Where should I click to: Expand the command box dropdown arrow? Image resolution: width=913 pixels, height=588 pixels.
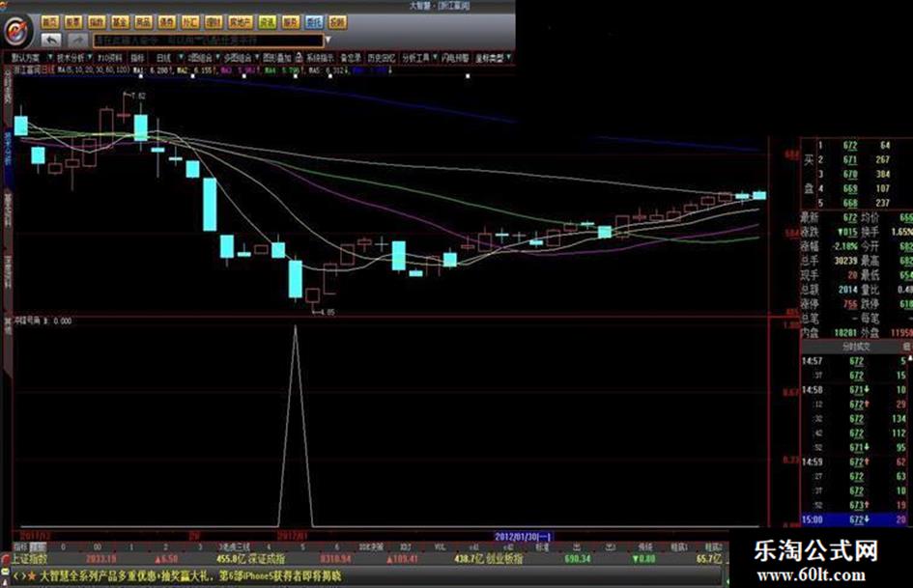click(328, 41)
